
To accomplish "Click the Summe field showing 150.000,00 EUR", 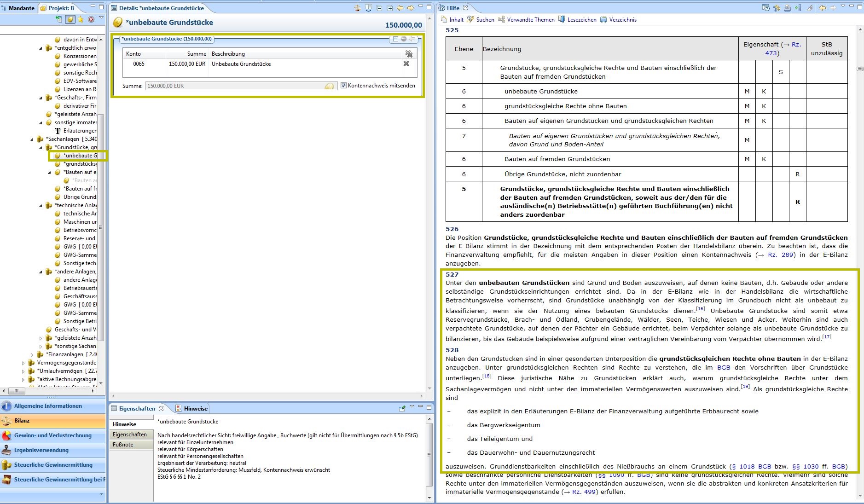I will click(241, 86).
